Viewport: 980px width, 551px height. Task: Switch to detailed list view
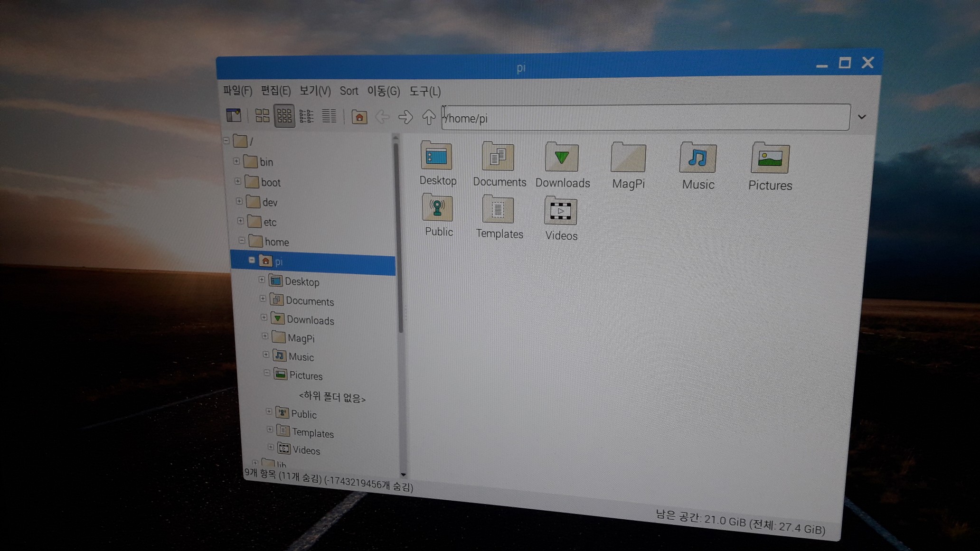click(x=329, y=116)
